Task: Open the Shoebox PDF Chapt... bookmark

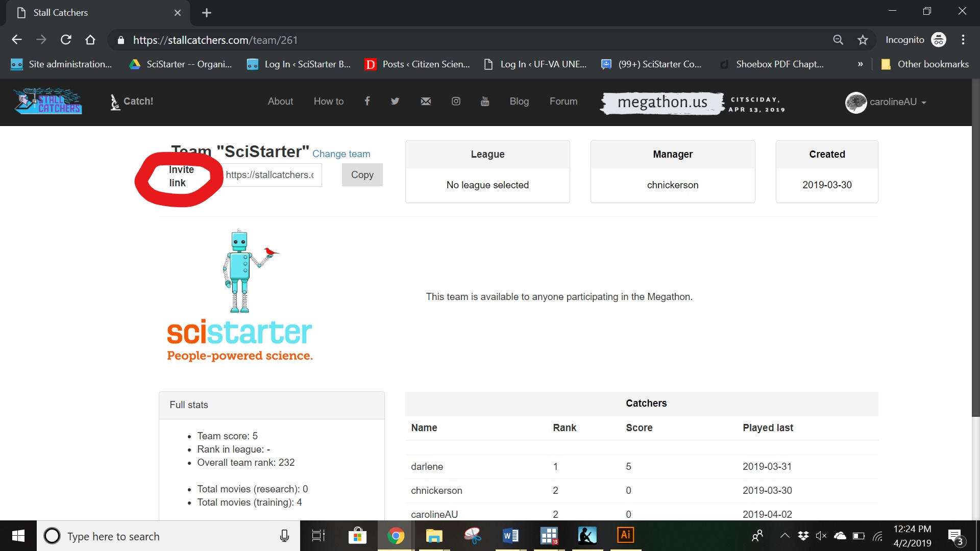Action: (772, 64)
